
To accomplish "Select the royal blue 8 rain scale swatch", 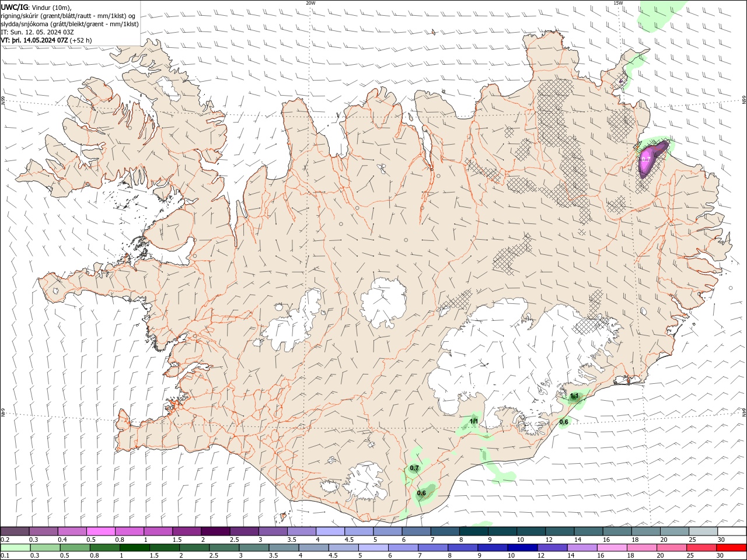I will (463, 548).
